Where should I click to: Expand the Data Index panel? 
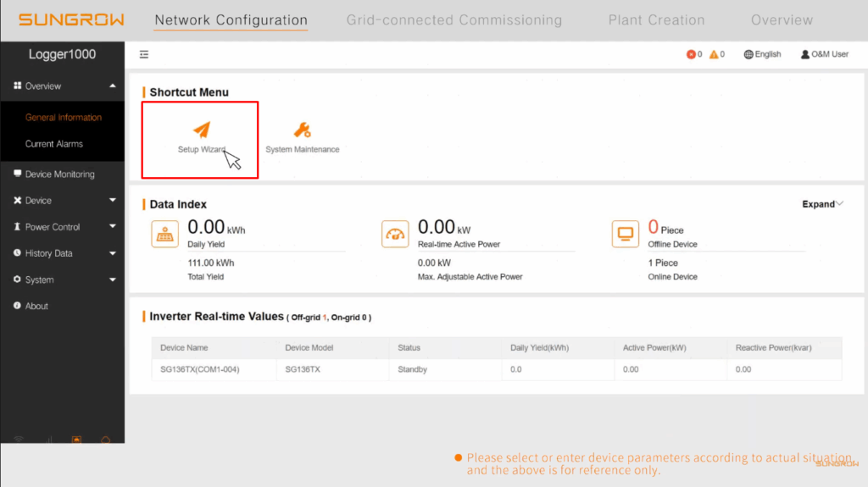[x=822, y=204]
